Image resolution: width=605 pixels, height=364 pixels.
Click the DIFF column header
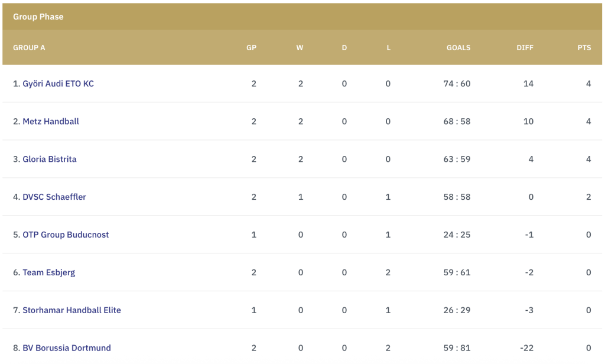tap(525, 48)
